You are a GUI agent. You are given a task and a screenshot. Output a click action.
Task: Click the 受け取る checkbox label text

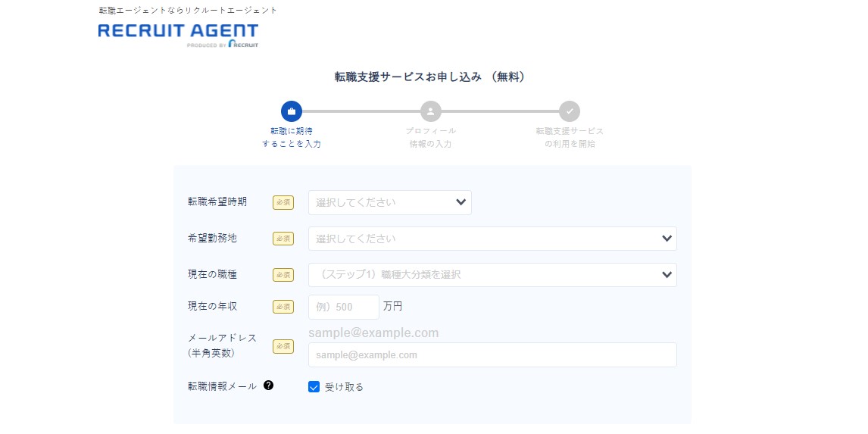click(345, 387)
